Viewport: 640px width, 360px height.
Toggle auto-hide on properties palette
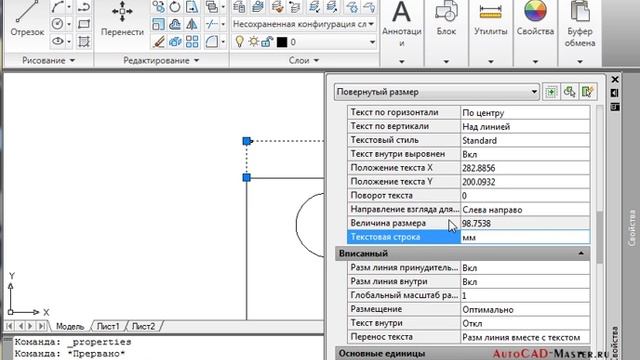pos(615,93)
